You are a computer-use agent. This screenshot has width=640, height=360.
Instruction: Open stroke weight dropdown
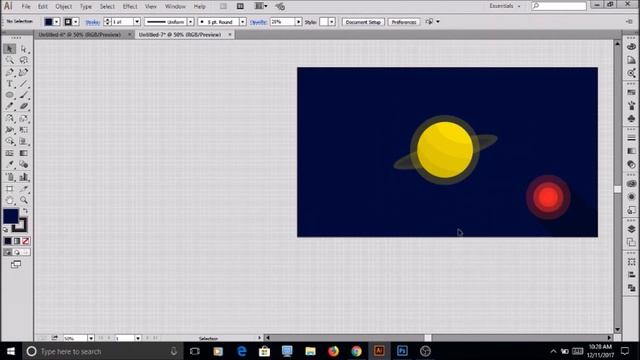click(x=137, y=22)
